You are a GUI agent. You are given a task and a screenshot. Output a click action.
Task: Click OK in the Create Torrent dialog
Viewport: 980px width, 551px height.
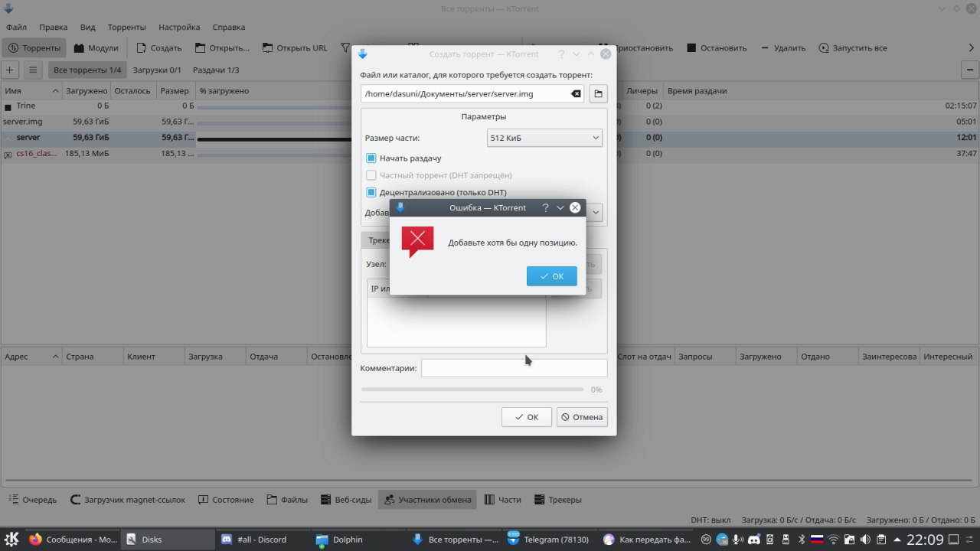tap(527, 417)
